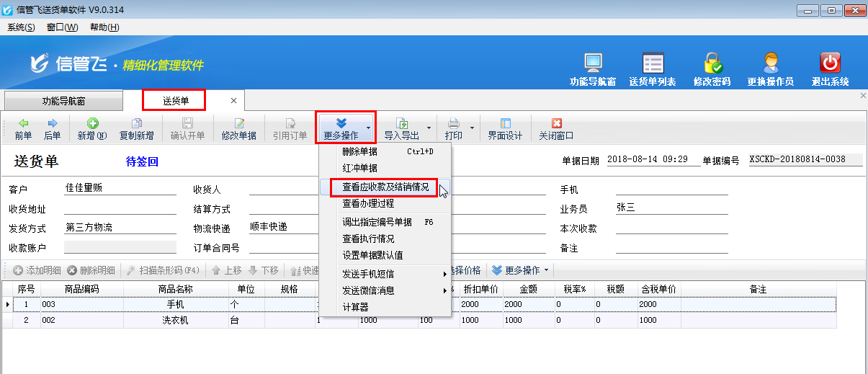Open 送货单列表 from the header
This screenshot has width=868, height=374.
(653, 64)
